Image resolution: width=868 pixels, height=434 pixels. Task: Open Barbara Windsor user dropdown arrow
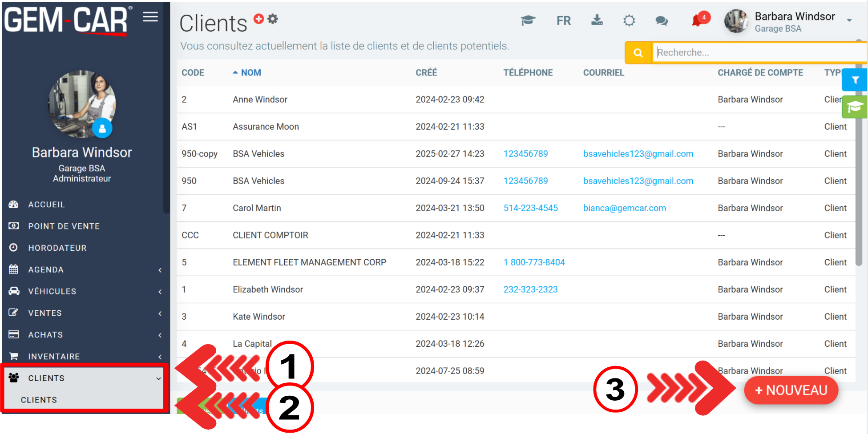click(849, 20)
